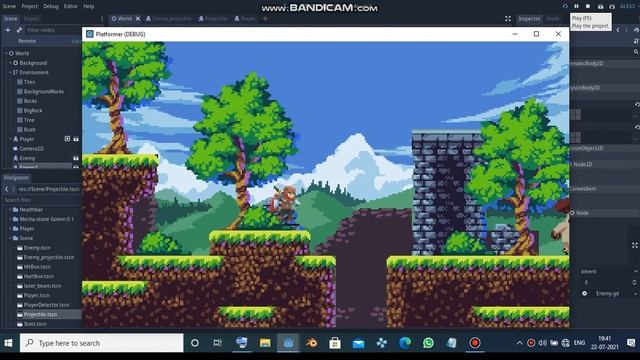This screenshot has width=640, height=360.
Task: Go back in FileSystem path history
Action: point(7,189)
